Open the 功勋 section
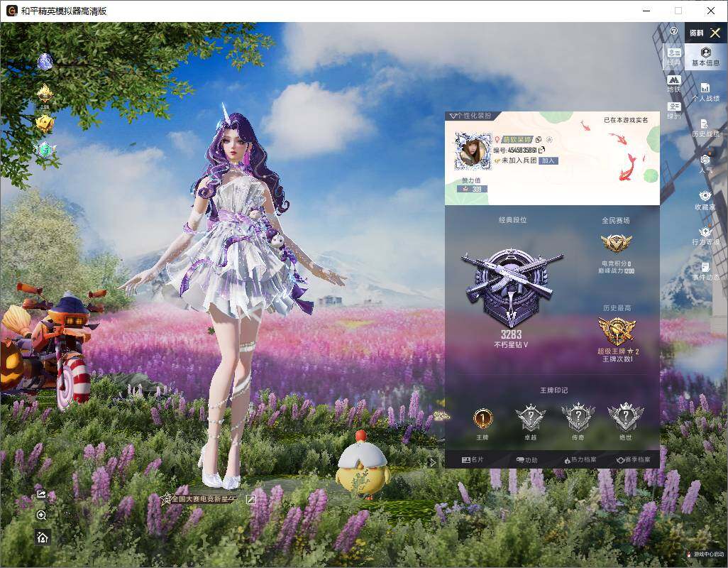This screenshot has height=568, width=728. (527, 460)
